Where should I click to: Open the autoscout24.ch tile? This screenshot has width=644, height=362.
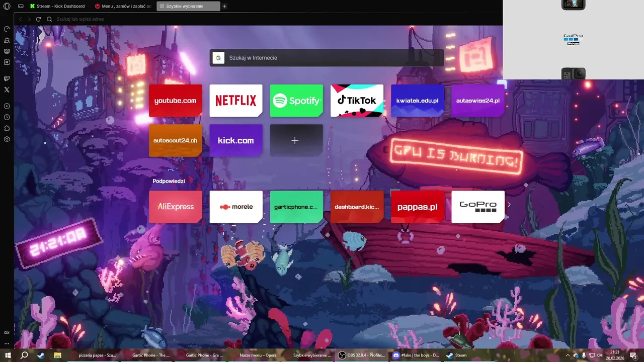175,140
